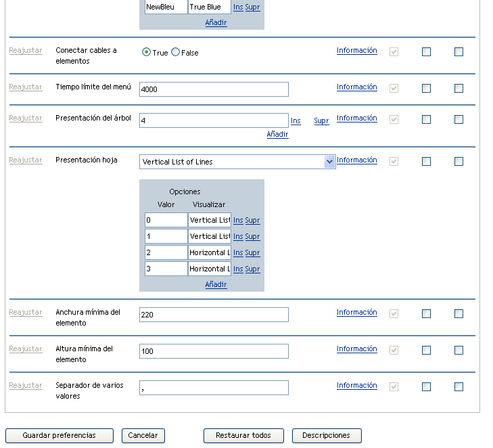Click Ins in the NewBleu row
The image size is (493, 448).
238,7
